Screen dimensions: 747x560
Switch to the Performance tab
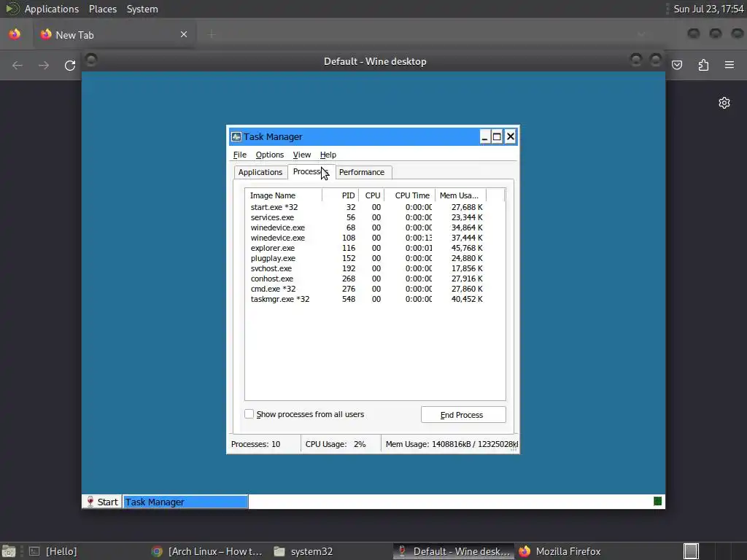tap(362, 172)
